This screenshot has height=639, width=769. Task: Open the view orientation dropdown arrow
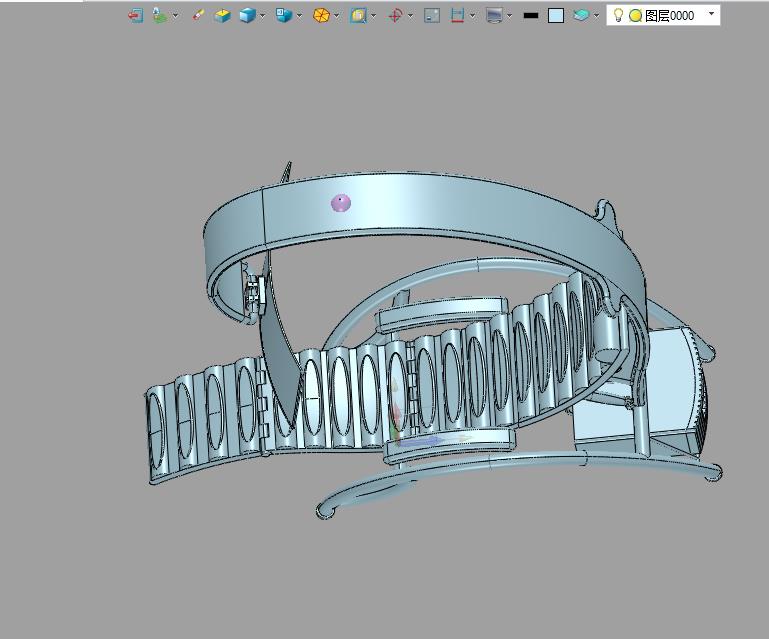click(299, 16)
